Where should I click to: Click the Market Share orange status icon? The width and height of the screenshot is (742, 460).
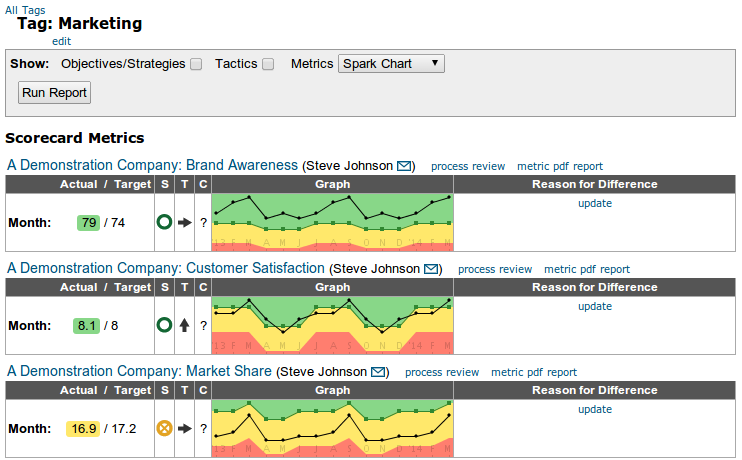165,428
